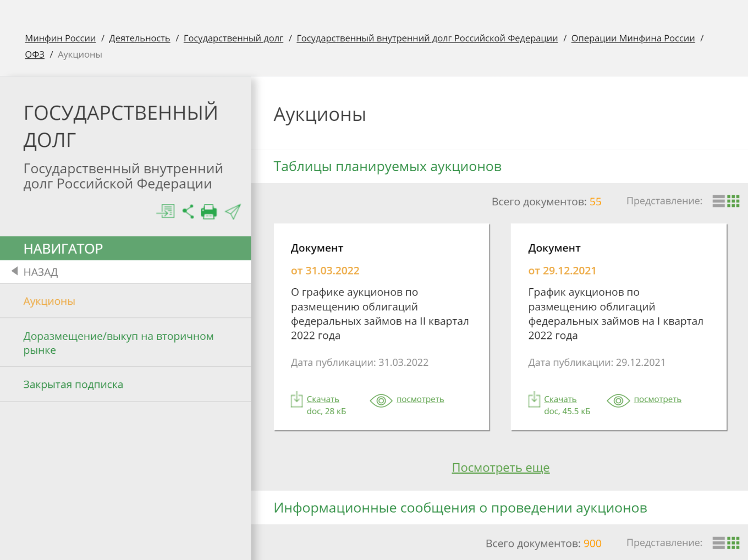The height and width of the screenshot is (560, 748).
Task: Open the Закрытая подписка page
Action: (73, 384)
